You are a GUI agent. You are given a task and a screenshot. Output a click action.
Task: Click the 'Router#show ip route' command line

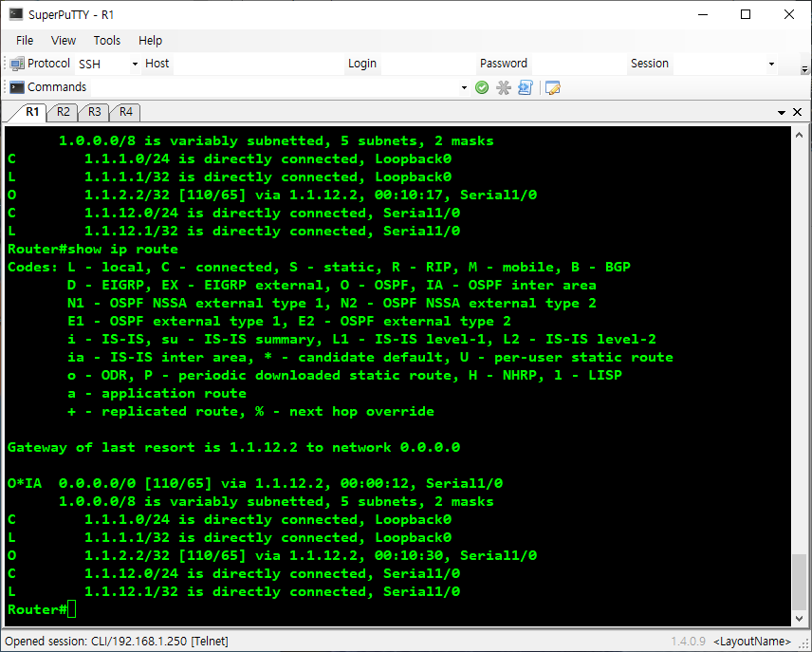(x=93, y=249)
